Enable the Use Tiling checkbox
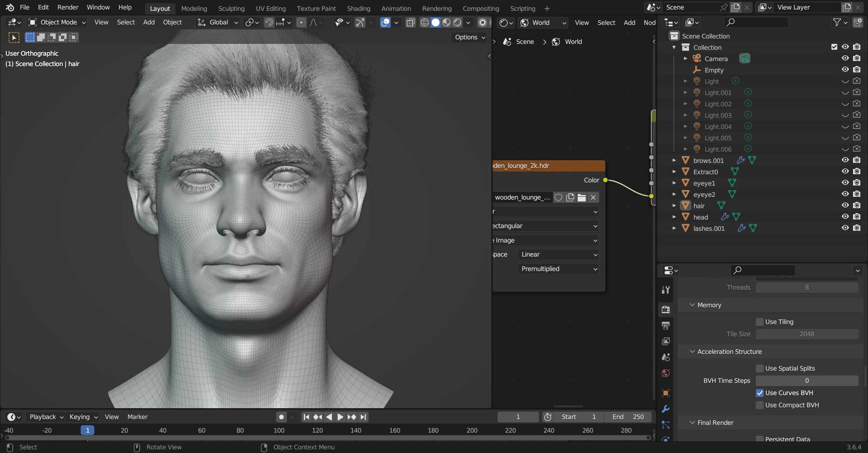 point(759,322)
